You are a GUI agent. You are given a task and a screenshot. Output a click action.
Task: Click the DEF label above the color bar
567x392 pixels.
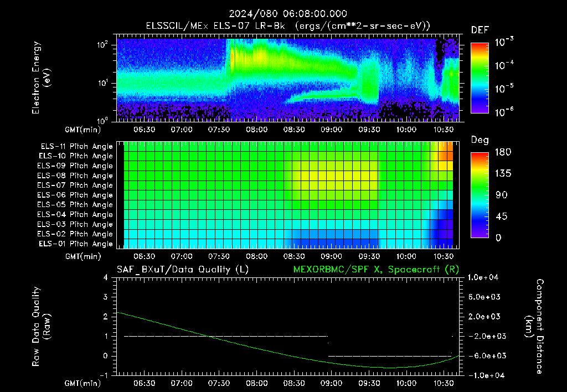(x=480, y=30)
